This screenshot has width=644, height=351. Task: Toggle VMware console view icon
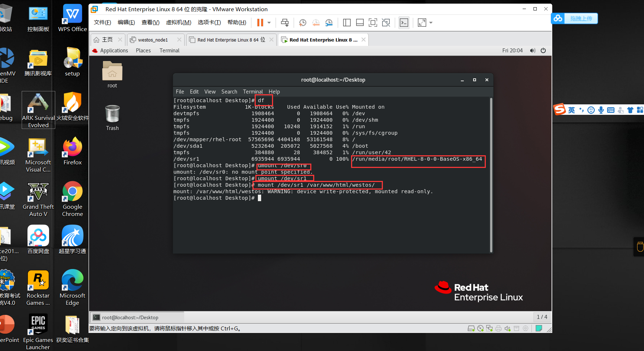(x=404, y=23)
